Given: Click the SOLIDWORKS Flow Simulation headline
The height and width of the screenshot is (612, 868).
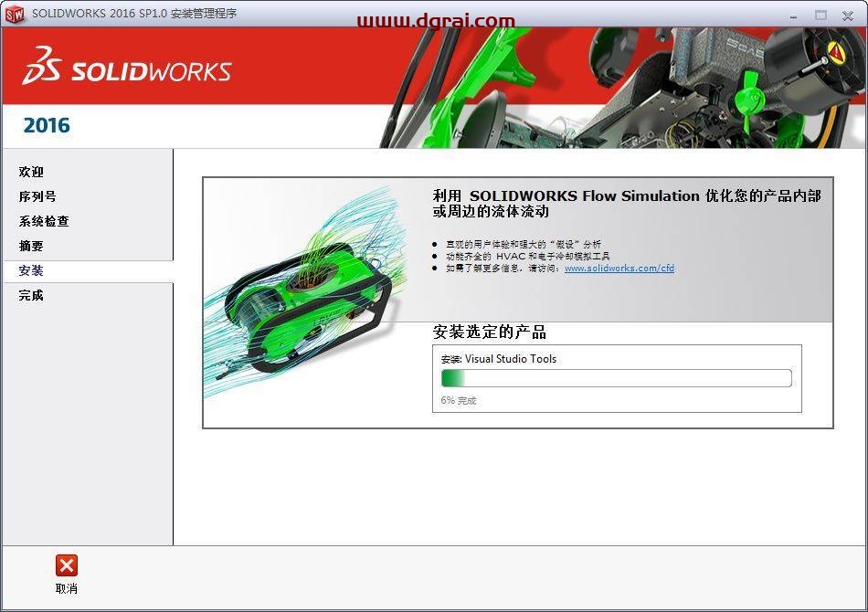Looking at the screenshot, I should point(627,203).
